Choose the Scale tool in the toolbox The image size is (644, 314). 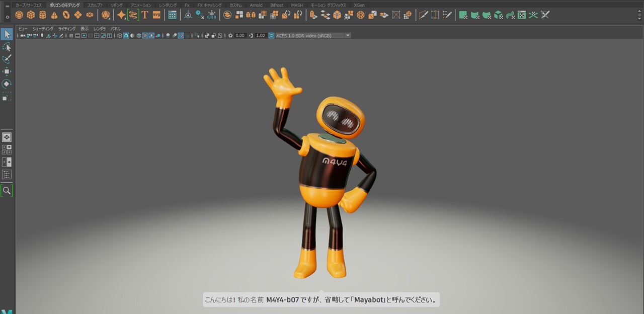[7, 96]
